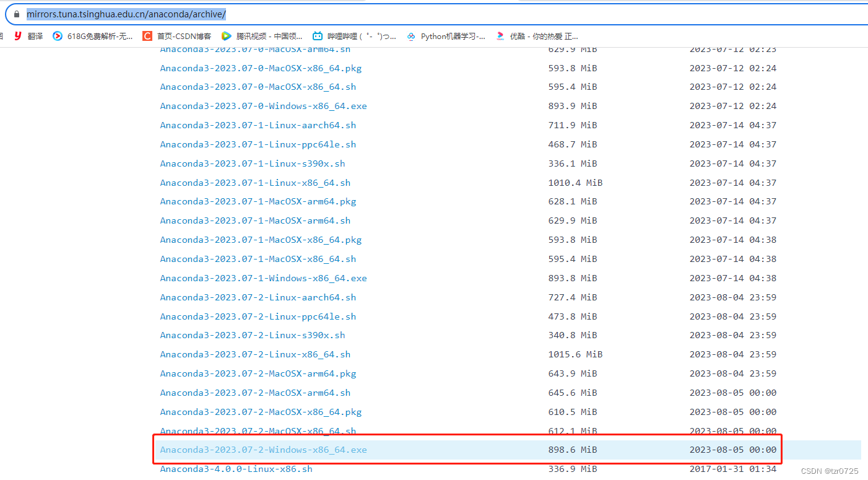Click the 2017-01-31 01:34 date
Screen dimensions: 868x480
tap(733, 469)
